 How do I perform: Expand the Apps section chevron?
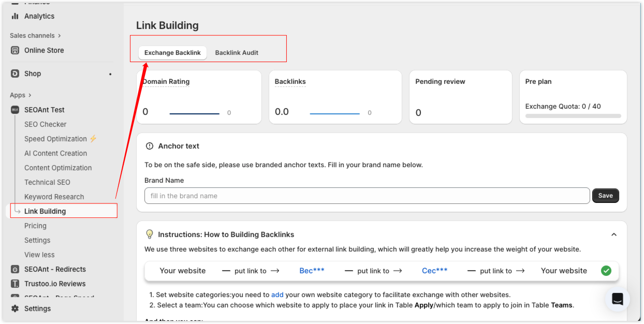[30, 95]
